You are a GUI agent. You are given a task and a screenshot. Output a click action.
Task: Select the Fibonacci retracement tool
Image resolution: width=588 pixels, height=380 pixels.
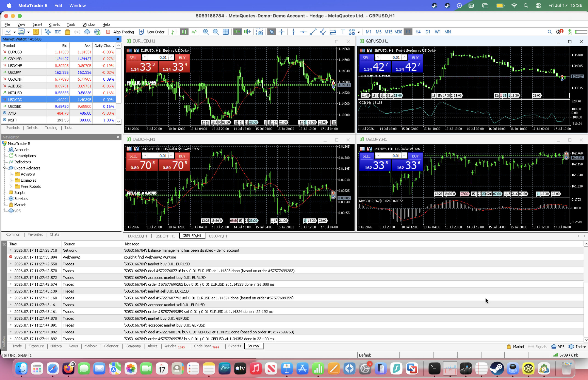coord(333,32)
